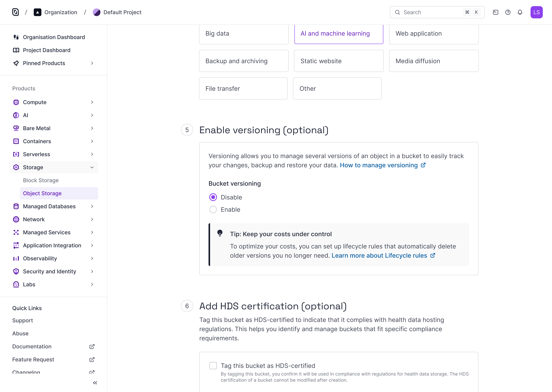Open the notifications bell
Image resolution: width=552 pixels, height=392 pixels.
(x=520, y=12)
